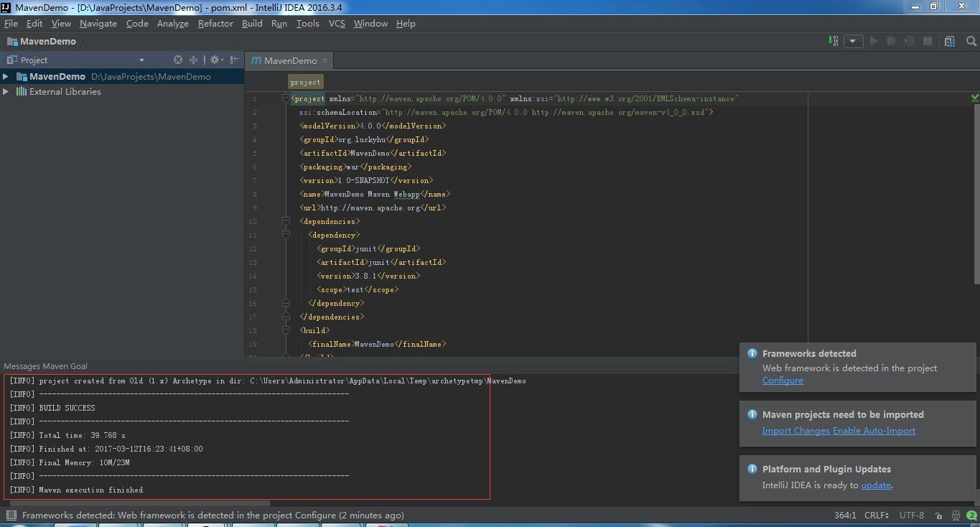
Task: Click the Frameworks detected info icon
Action: pos(752,353)
